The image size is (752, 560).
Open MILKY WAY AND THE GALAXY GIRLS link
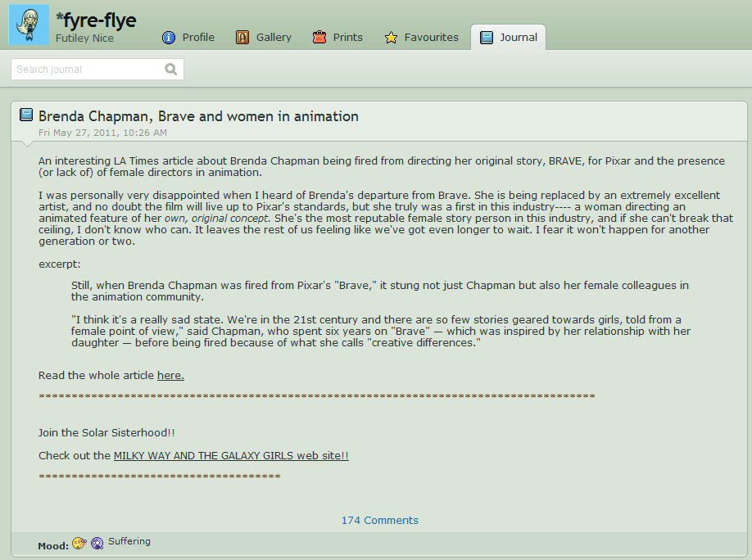(231, 456)
